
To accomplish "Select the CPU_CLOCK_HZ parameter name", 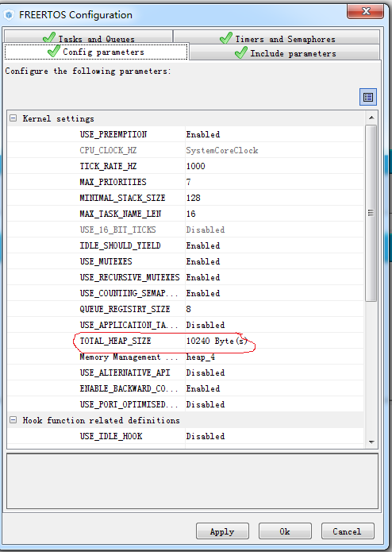I will click(x=108, y=150).
